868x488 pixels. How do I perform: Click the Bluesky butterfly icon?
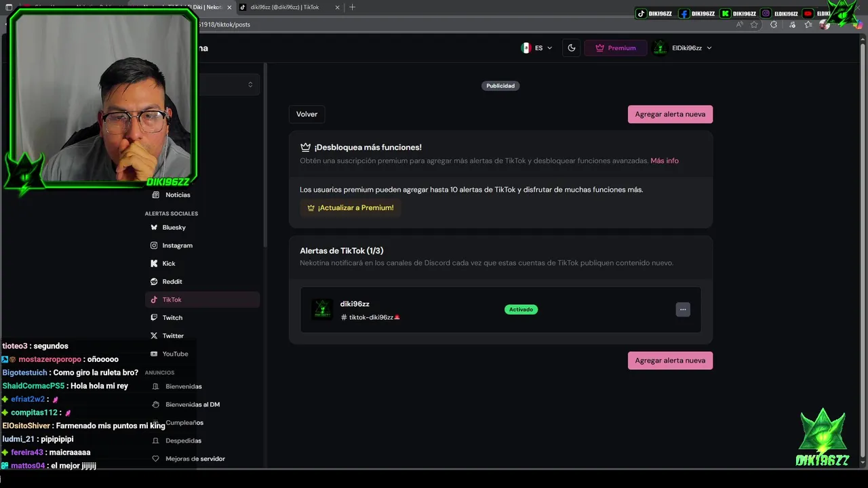click(154, 228)
